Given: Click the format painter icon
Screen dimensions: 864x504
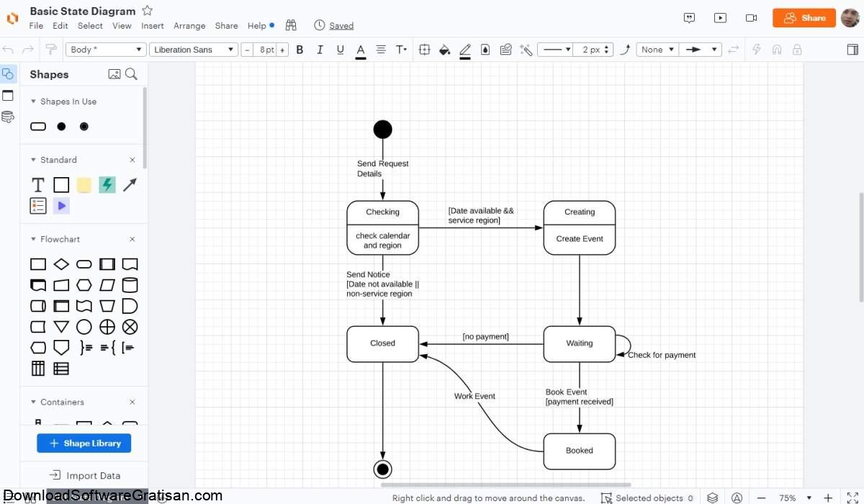Looking at the screenshot, I should click(51, 50).
